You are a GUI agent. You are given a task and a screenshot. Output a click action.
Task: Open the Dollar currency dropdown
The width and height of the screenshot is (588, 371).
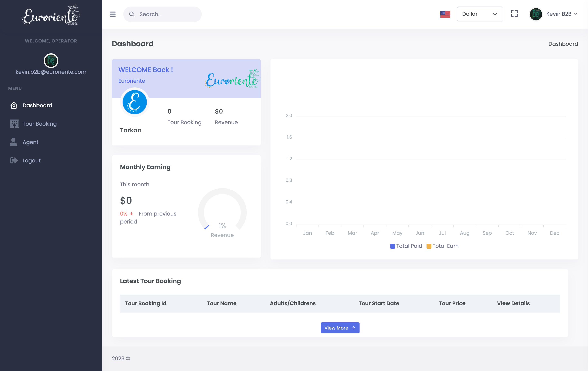480,14
